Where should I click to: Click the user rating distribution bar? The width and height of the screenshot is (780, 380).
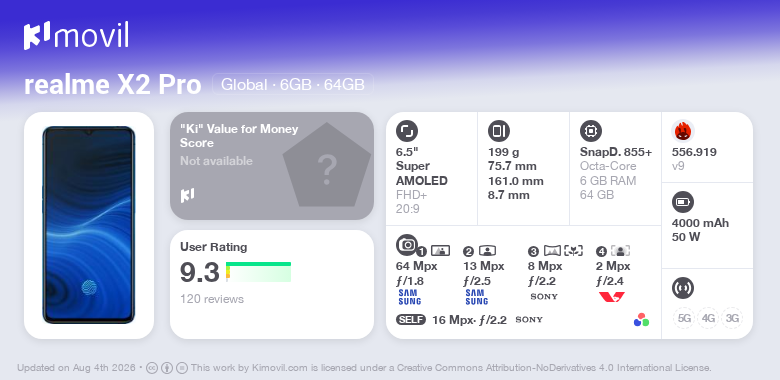click(x=258, y=272)
